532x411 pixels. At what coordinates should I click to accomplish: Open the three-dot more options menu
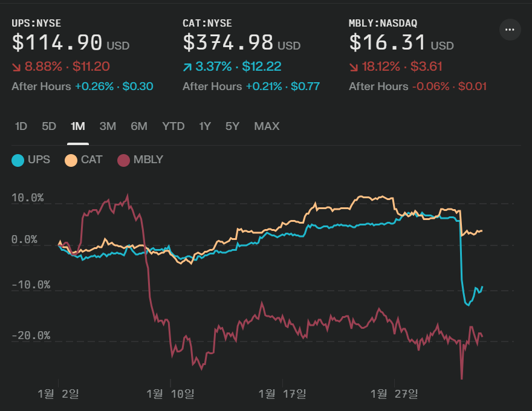[510, 30]
